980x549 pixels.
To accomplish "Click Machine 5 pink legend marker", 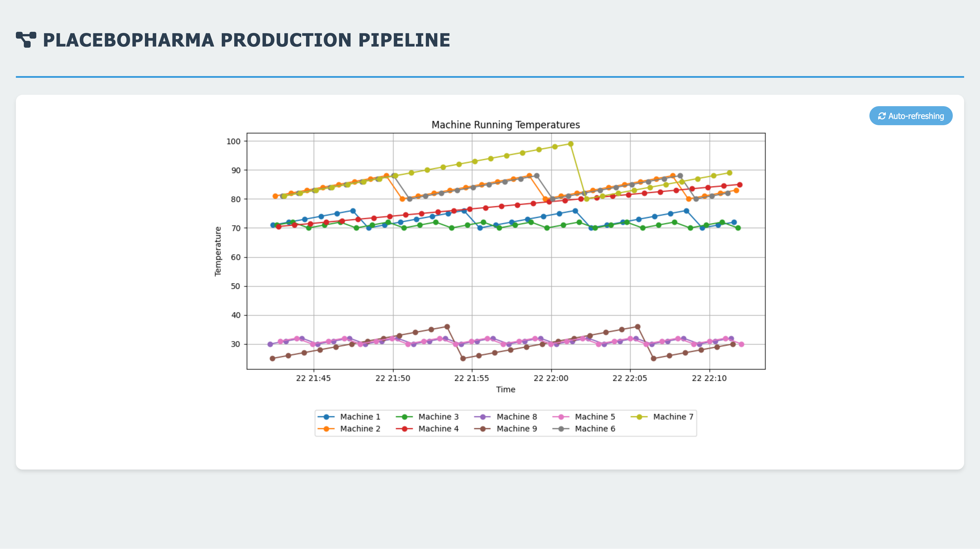I will pyautogui.click(x=561, y=417).
